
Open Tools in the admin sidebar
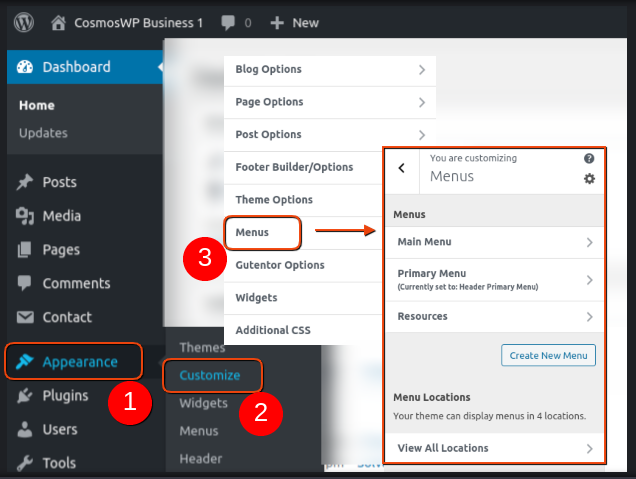point(59,463)
